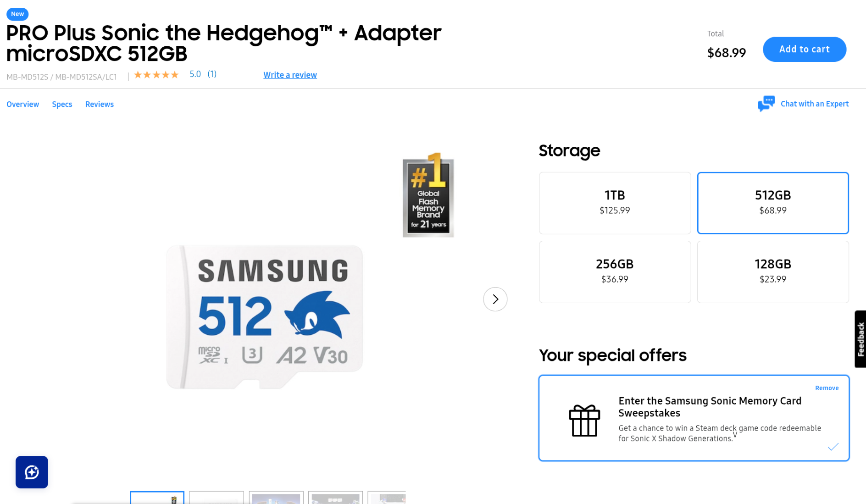This screenshot has width=866, height=504.
Task: Open the AI assistant floating icon
Action: (32, 472)
